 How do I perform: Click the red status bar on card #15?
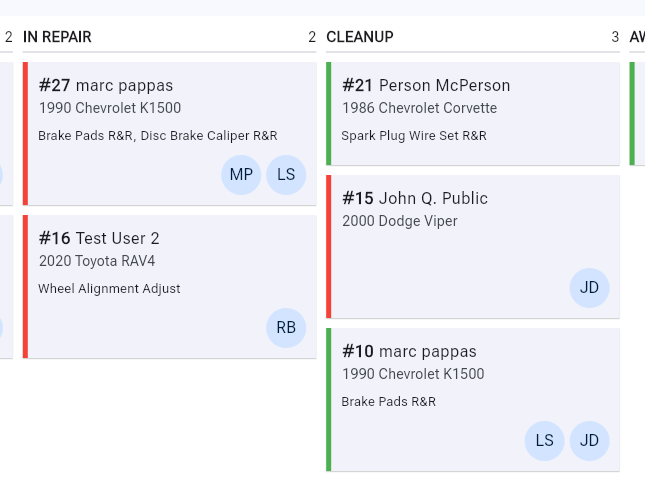click(x=329, y=247)
